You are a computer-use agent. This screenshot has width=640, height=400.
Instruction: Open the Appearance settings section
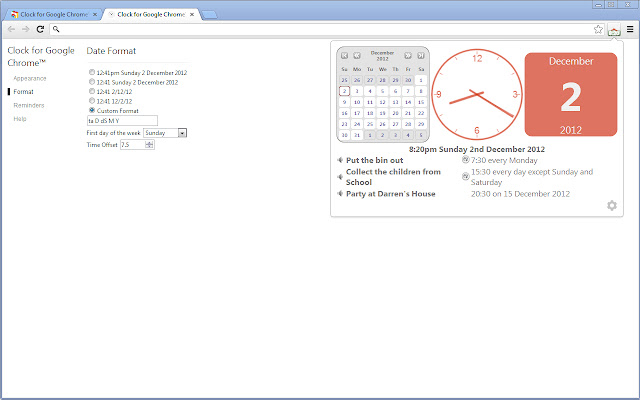coord(30,78)
